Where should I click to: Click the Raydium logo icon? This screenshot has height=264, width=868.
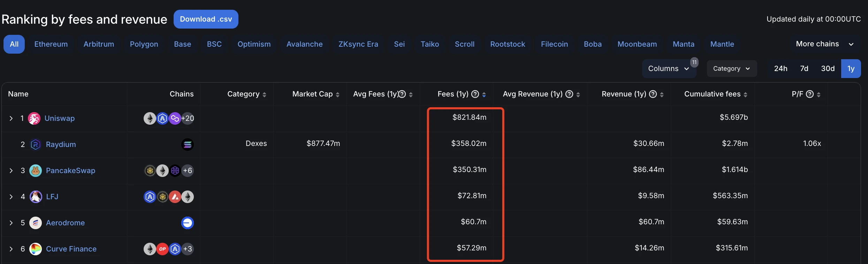point(36,145)
